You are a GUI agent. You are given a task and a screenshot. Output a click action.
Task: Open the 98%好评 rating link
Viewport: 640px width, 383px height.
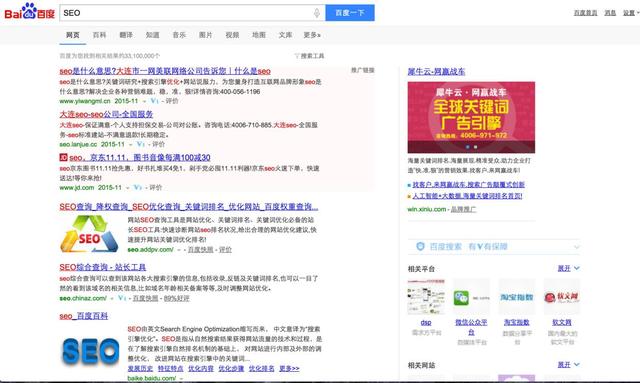[x=176, y=298]
